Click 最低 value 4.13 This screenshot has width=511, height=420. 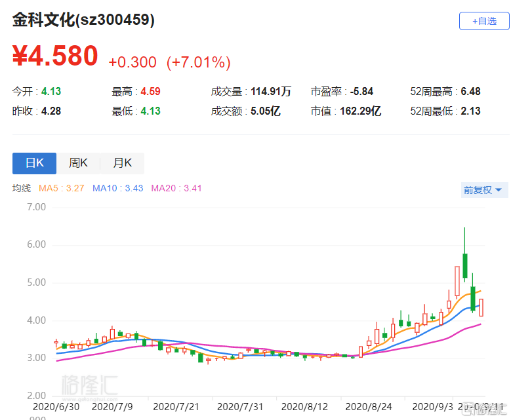pyautogui.click(x=151, y=111)
